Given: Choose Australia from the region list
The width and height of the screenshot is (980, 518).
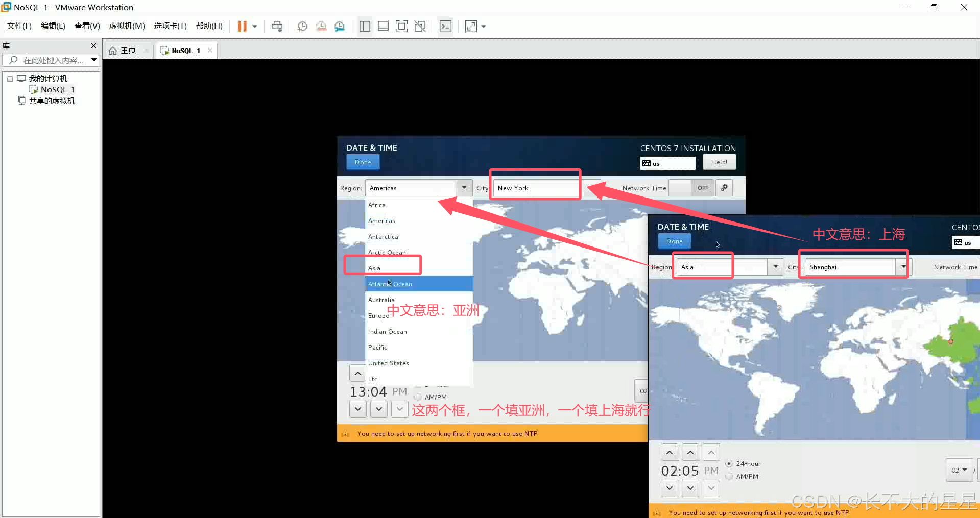Looking at the screenshot, I should tap(419, 300).
